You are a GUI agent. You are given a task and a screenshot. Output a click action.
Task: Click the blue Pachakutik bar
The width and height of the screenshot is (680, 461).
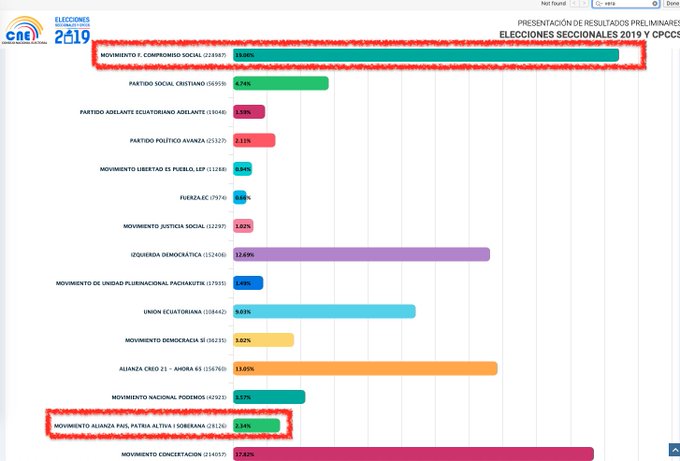point(248,283)
